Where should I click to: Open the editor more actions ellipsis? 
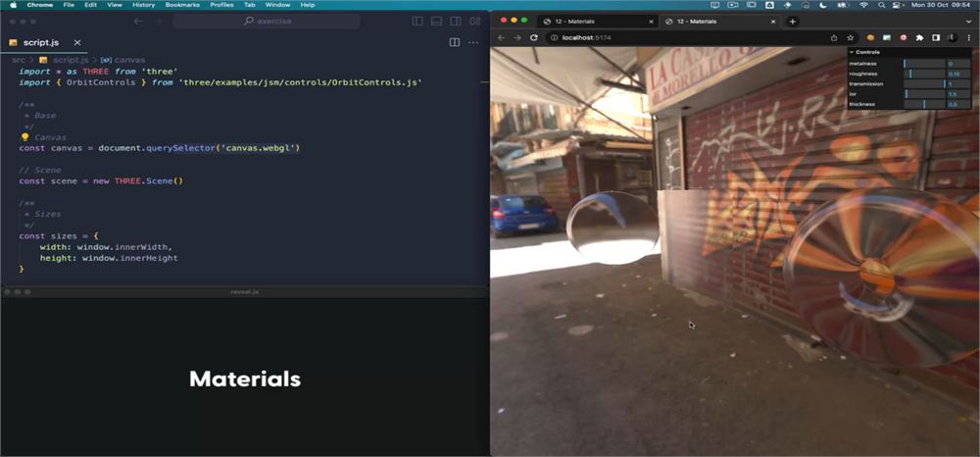(x=473, y=42)
